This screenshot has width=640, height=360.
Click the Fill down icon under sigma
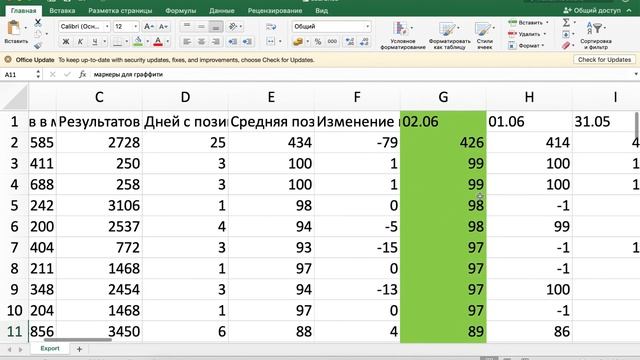tap(566, 34)
